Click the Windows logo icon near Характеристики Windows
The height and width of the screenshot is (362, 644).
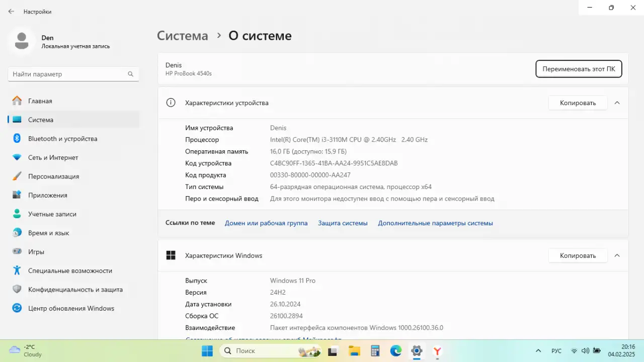171,255
